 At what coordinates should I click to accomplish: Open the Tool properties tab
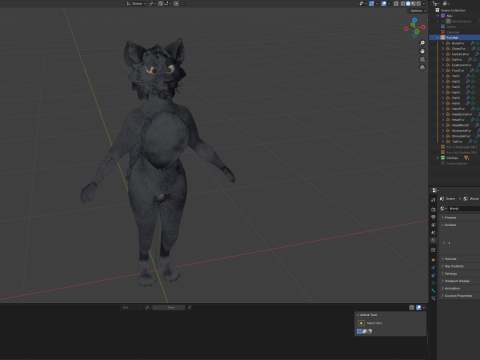[433, 200]
